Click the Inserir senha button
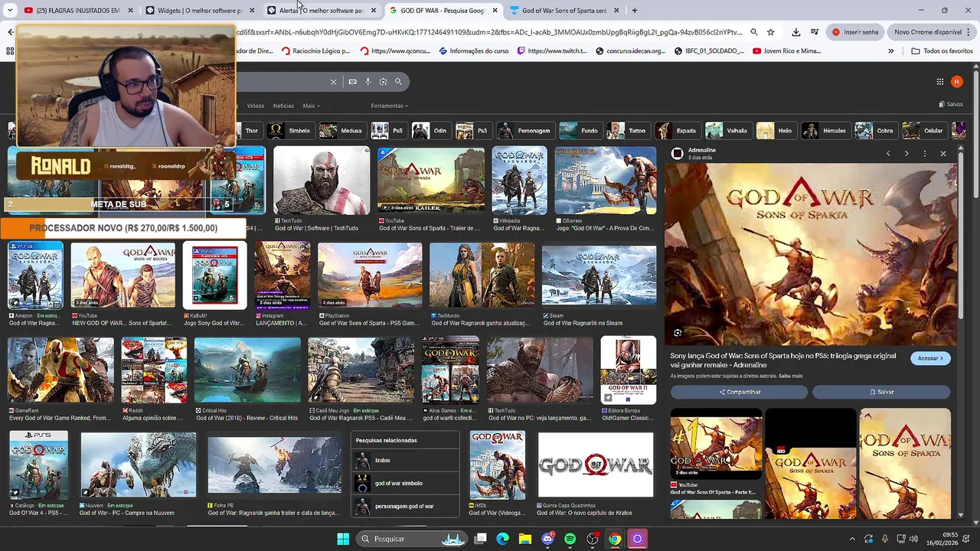 pos(855,32)
